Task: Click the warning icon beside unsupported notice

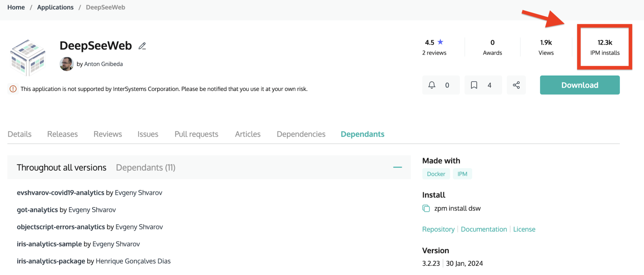Action: [13, 89]
